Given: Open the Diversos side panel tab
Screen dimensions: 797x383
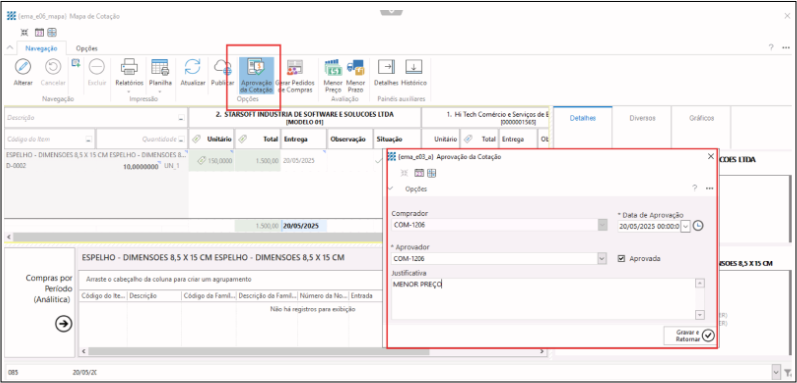Looking at the screenshot, I should click(x=642, y=118).
